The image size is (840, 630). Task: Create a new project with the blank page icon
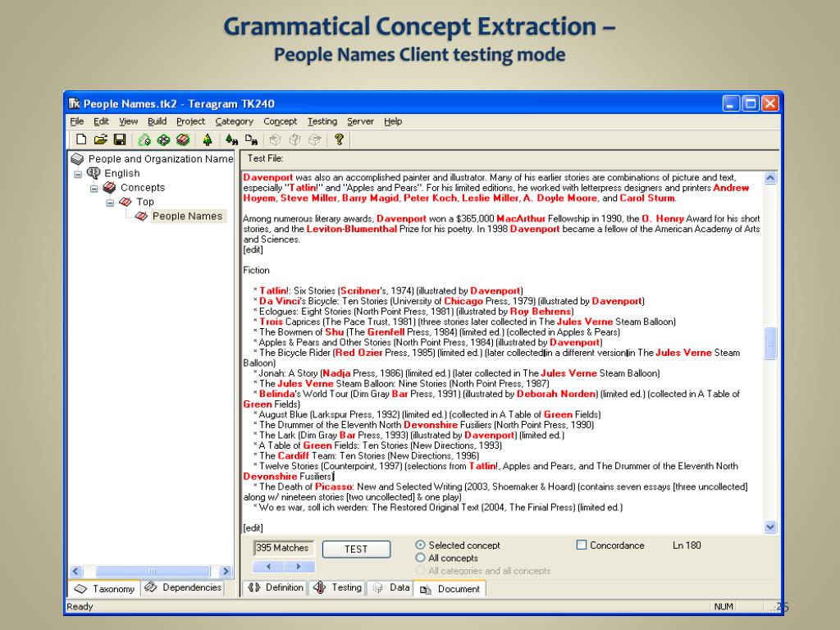[81, 139]
